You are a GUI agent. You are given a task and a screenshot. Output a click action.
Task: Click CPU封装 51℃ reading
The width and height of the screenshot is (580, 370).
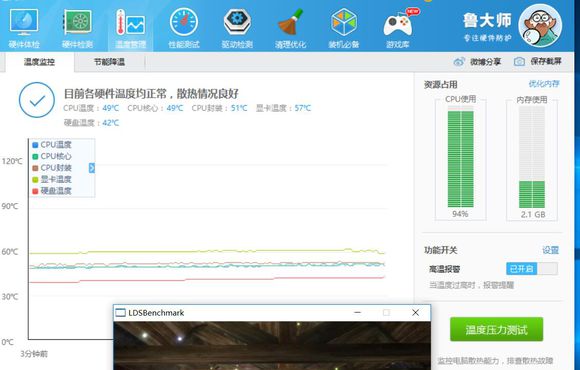219,108
